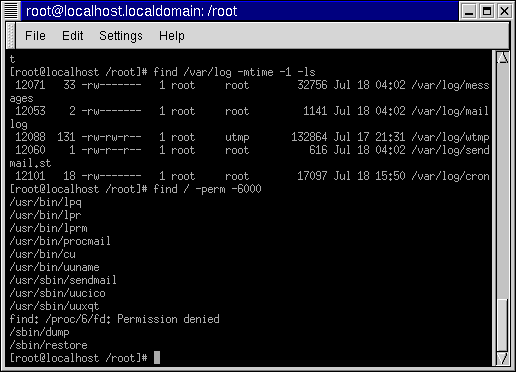516x372 pixels.
Task: Minimize the terminal window
Action: 469,11
